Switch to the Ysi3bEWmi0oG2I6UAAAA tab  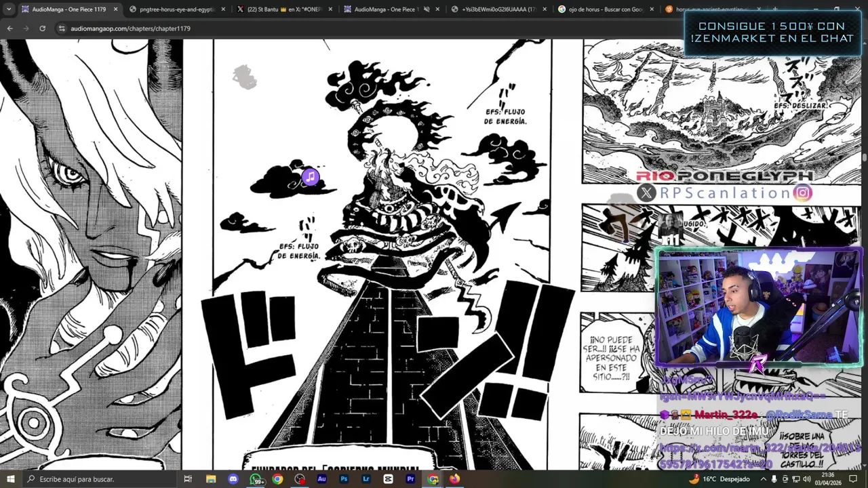pyautogui.click(x=498, y=9)
